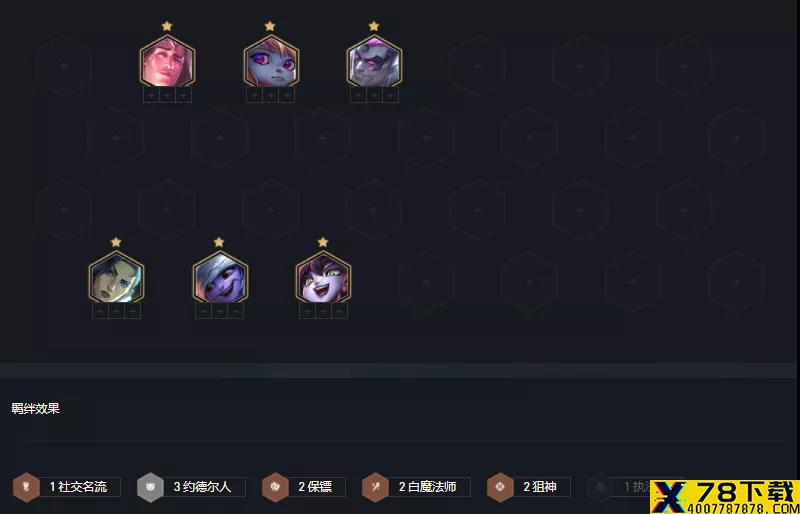Click the grey-skinned champion beside Poppy
The image size is (800, 514).
pyautogui.click(x=374, y=61)
